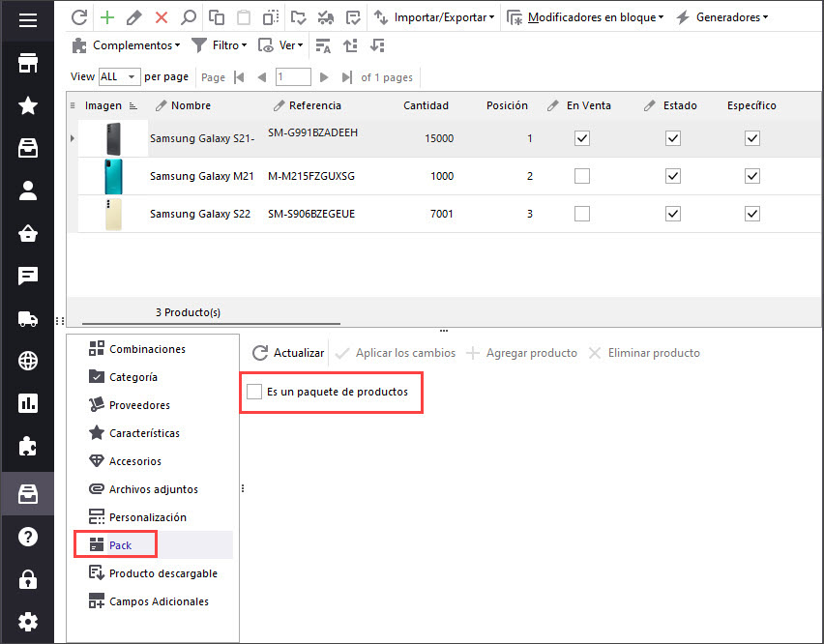Select the Categoría tab

point(124,376)
